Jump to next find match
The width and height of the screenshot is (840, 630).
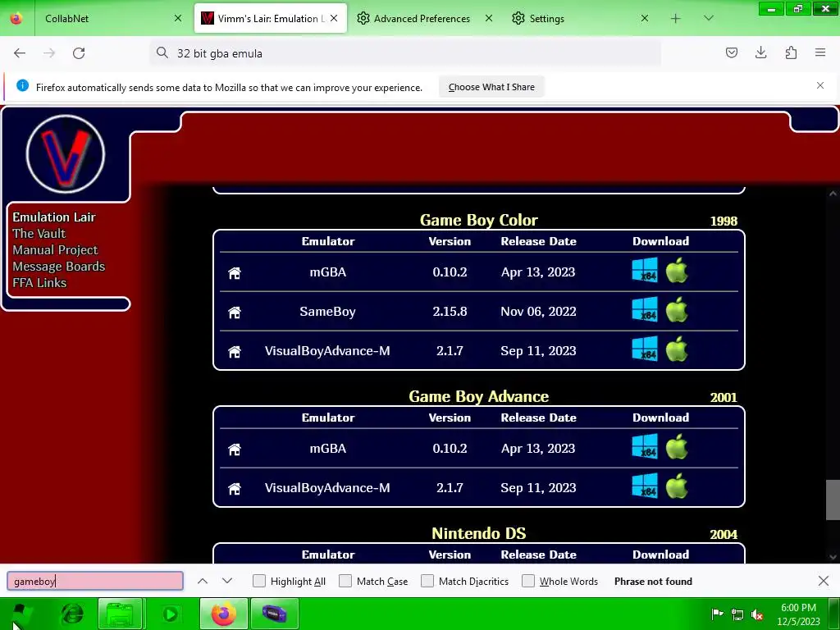[227, 581]
